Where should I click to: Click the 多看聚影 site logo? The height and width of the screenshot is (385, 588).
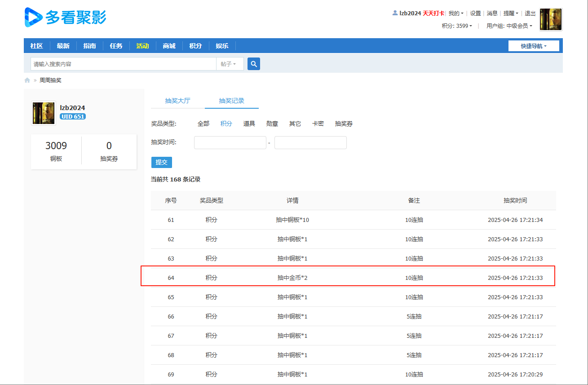tap(65, 18)
